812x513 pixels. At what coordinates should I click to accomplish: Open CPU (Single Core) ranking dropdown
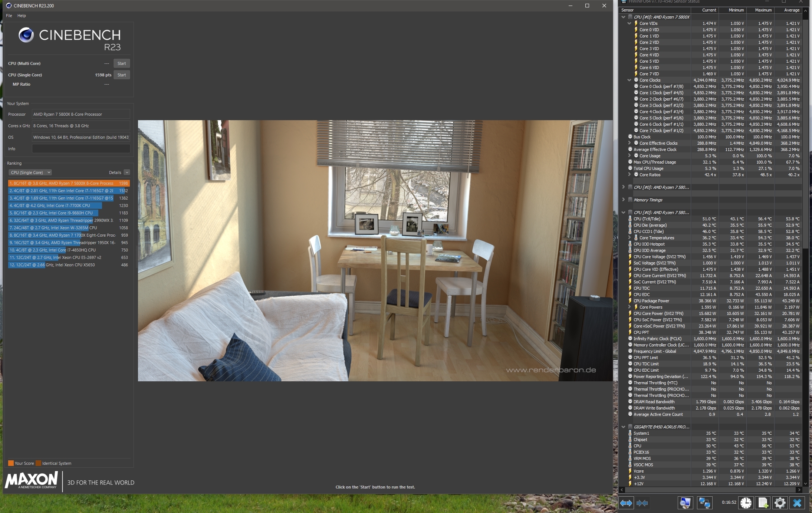tap(30, 172)
